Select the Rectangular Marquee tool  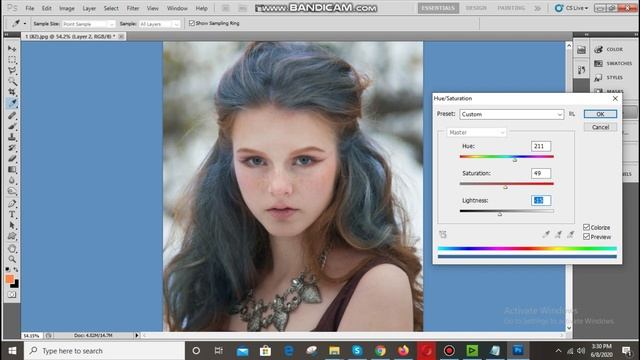(x=12, y=60)
